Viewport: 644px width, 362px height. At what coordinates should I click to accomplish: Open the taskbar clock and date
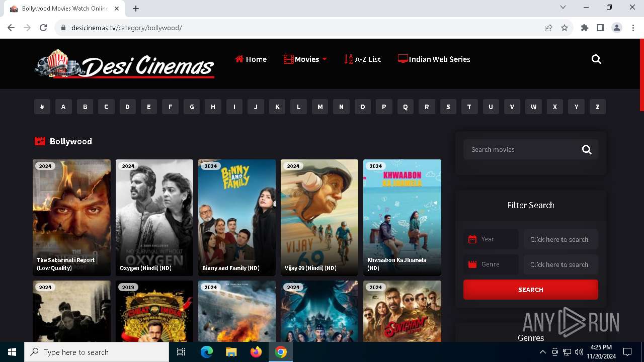click(601, 352)
